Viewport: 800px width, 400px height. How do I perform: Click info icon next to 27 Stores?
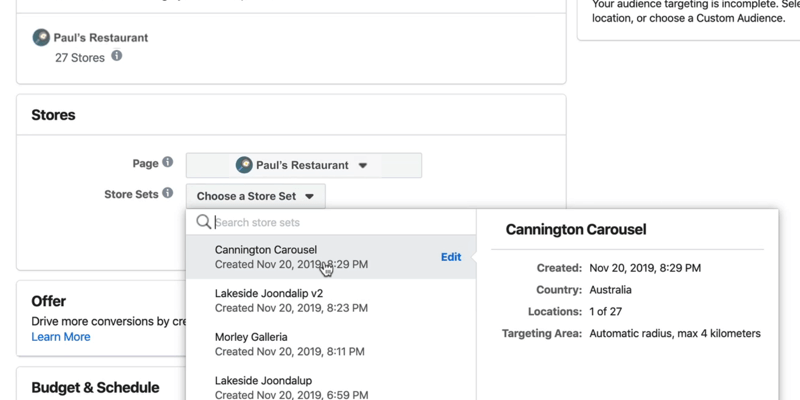point(117,55)
